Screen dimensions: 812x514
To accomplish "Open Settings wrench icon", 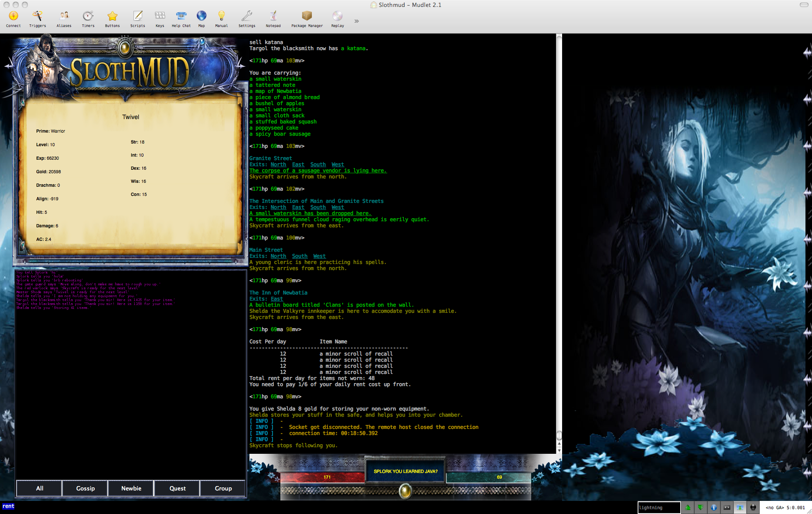I will click(x=247, y=19).
